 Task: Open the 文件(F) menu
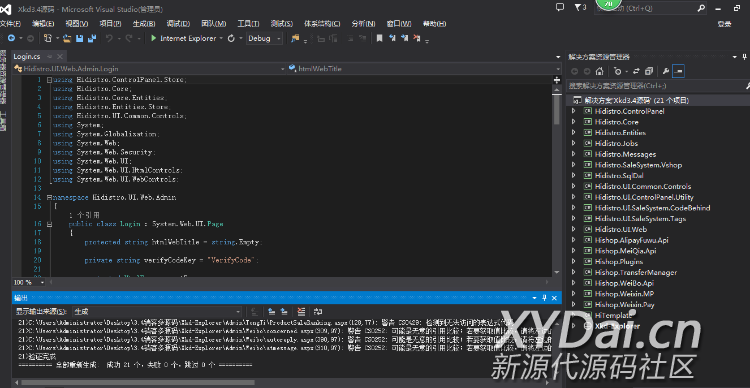(10, 23)
